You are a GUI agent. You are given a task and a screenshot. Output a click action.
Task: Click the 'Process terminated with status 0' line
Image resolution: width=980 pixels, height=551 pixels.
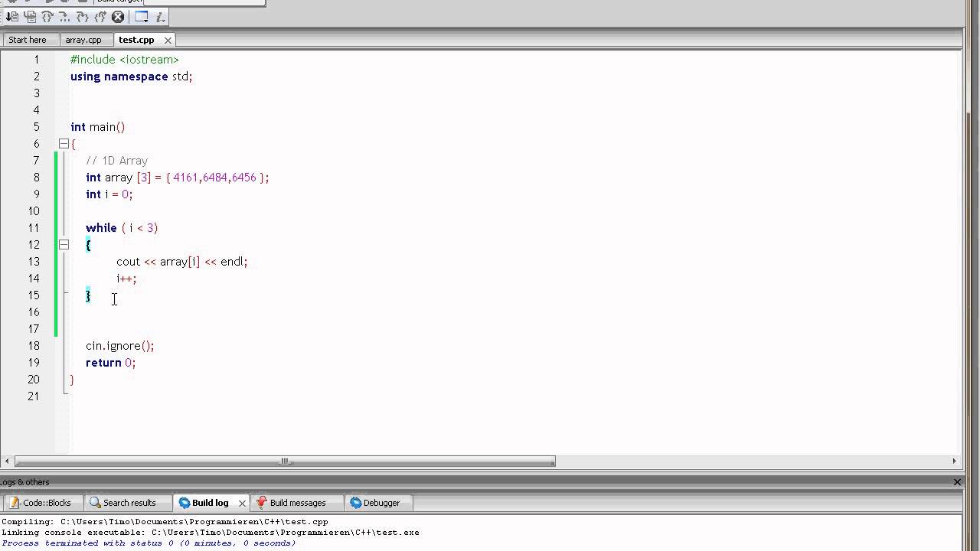149,543
